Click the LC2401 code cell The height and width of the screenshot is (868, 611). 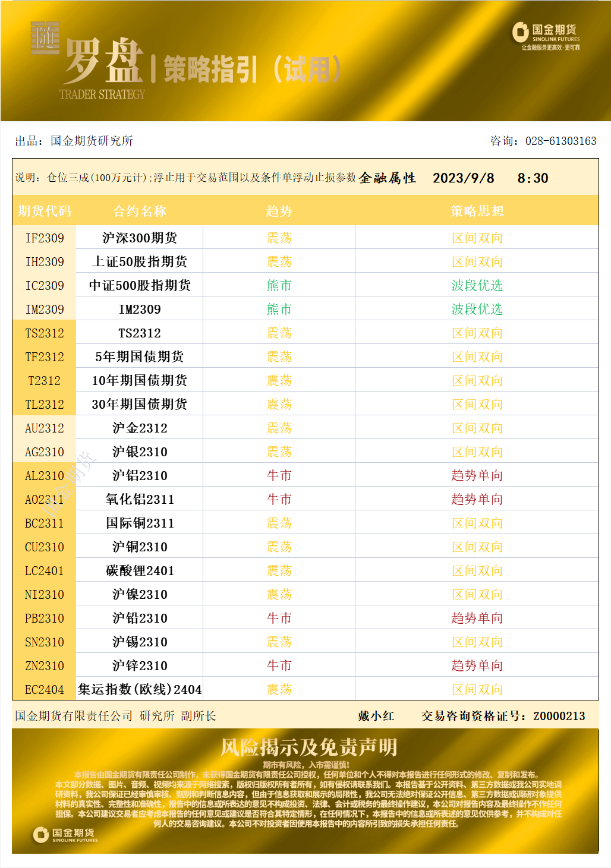tap(45, 570)
